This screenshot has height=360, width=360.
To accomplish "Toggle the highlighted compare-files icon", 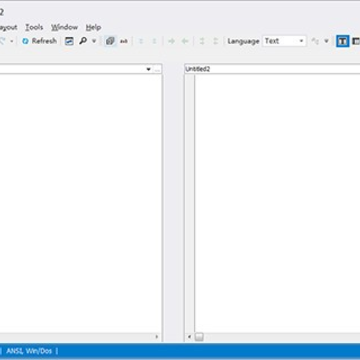I will pyautogui.click(x=110, y=41).
